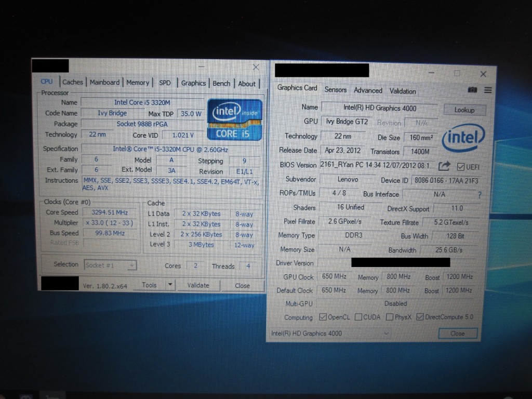Image resolution: width=532 pixels, height=399 pixels.
Task: Click the Subvendor value "Lenovo"
Action: click(348, 179)
